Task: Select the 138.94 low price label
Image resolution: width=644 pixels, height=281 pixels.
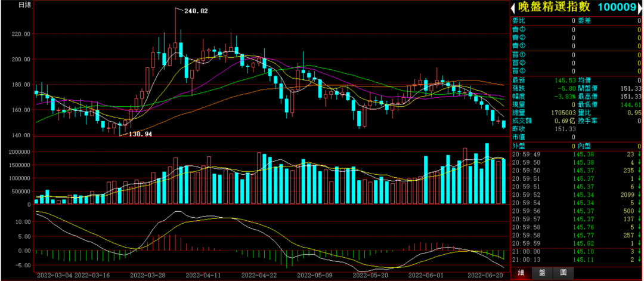Action: [x=141, y=134]
